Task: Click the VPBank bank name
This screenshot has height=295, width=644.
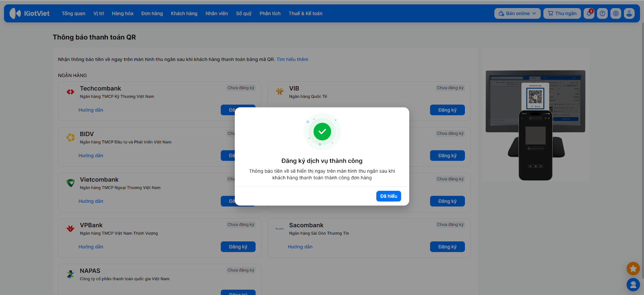Action: [91, 225]
